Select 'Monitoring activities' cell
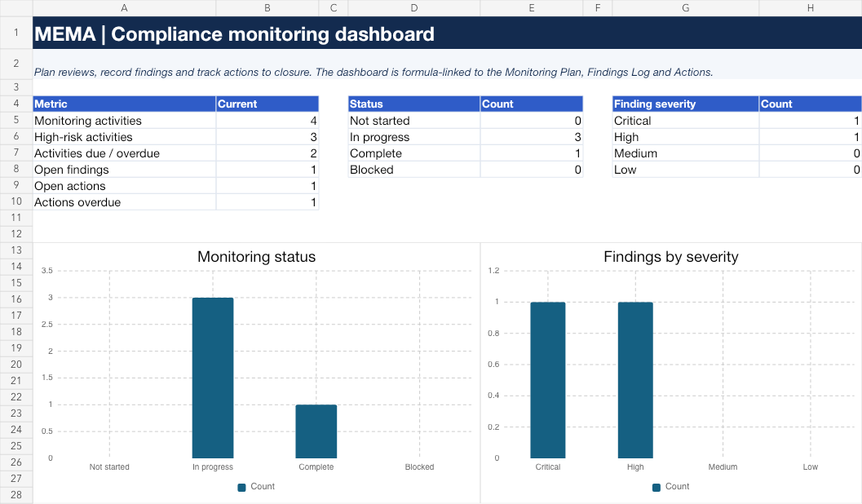 click(x=124, y=121)
